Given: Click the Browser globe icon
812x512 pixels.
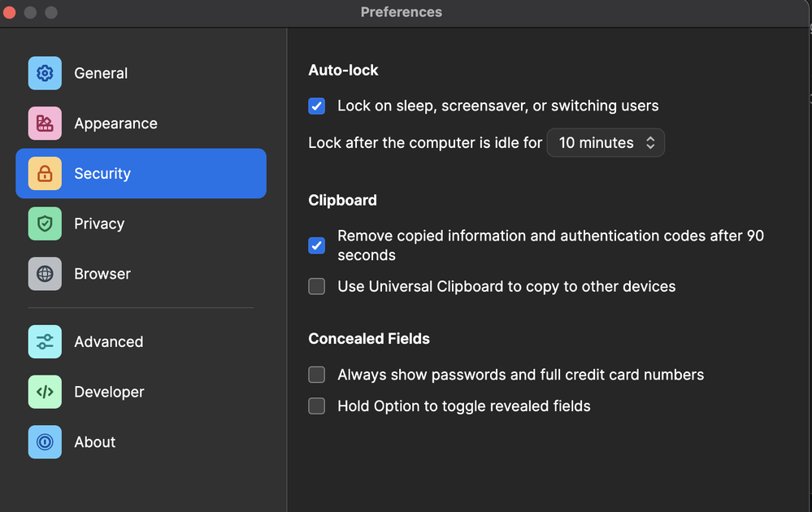Looking at the screenshot, I should click(45, 274).
